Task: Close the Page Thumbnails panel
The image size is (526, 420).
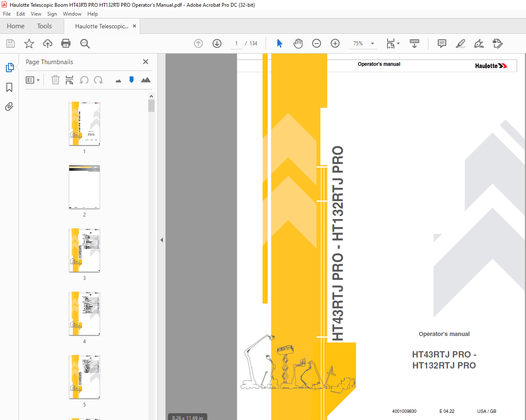Action: 146,62
